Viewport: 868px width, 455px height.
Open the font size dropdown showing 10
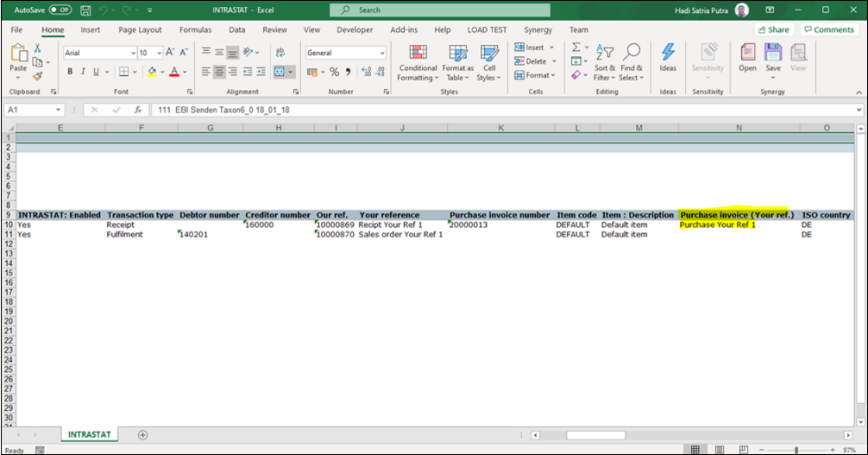pyautogui.click(x=160, y=53)
